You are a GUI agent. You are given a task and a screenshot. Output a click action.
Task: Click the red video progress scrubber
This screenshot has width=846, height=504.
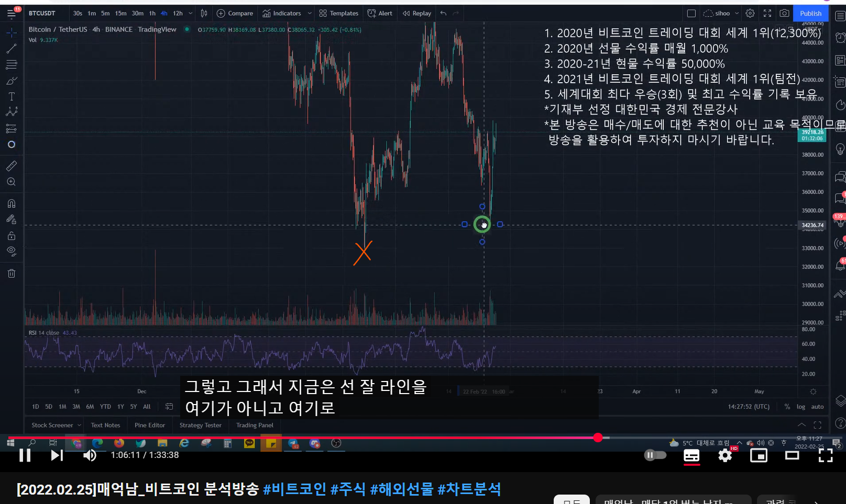tap(598, 438)
